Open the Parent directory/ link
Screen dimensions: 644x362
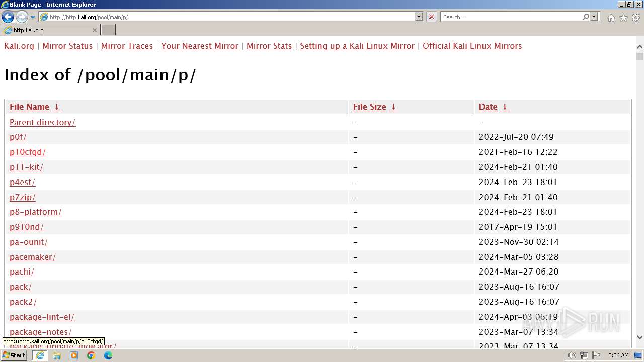pyautogui.click(x=42, y=122)
